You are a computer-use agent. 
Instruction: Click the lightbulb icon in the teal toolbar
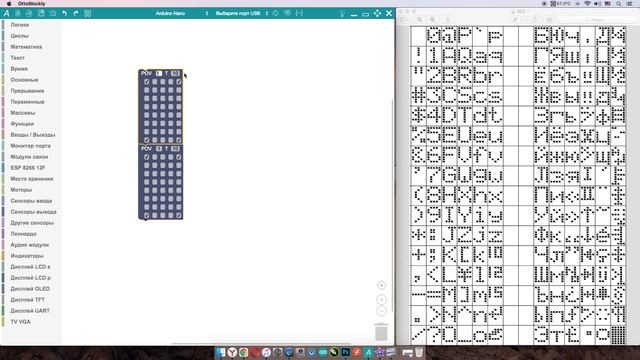(x=342, y=13)
